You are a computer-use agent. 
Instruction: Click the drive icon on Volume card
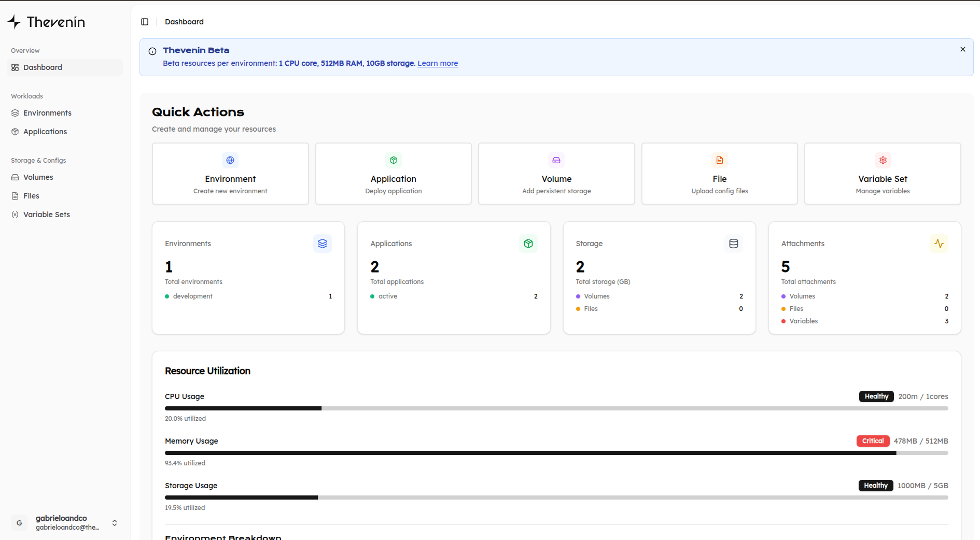(x=556, y=160)
